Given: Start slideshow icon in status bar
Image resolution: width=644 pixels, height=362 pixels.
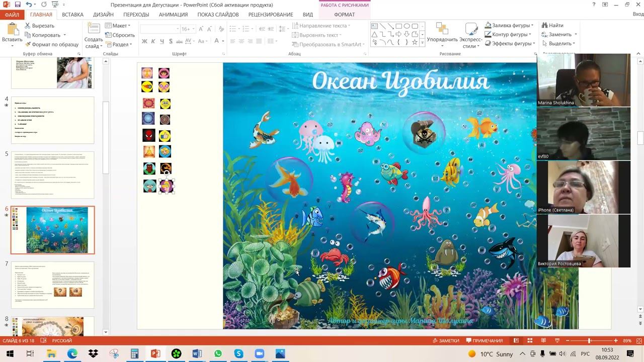Looking at the screenshot, I should tap(557, 340).
